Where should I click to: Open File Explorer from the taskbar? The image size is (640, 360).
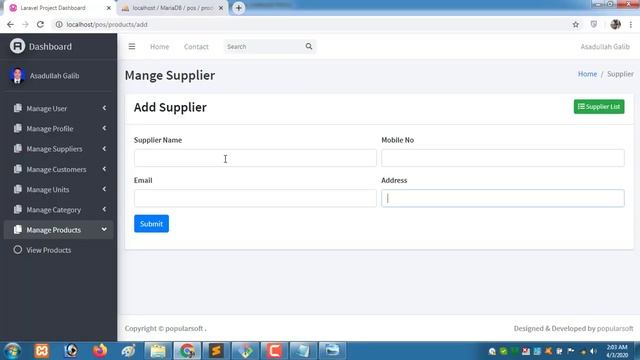pyautogui.click(x=158, y=351)
